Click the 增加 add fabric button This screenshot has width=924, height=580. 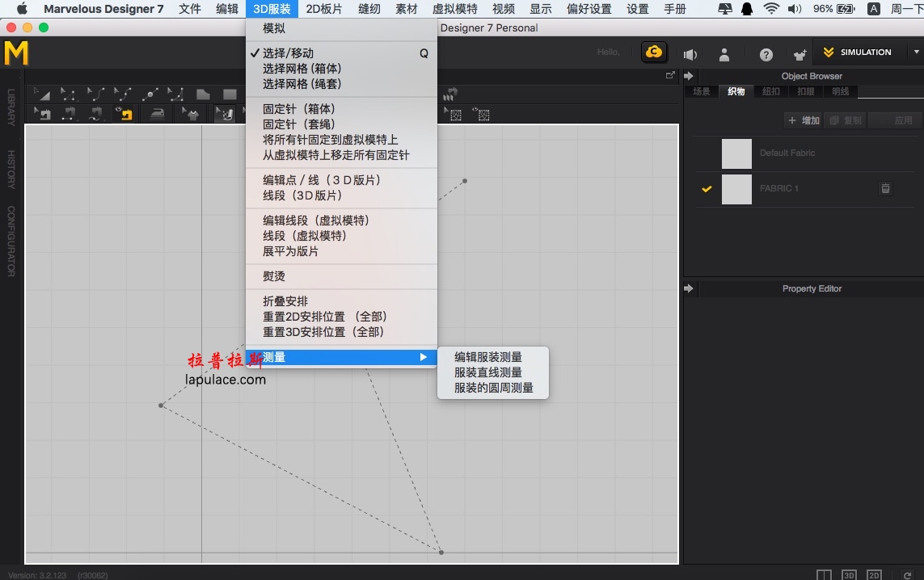click(804, 120)
